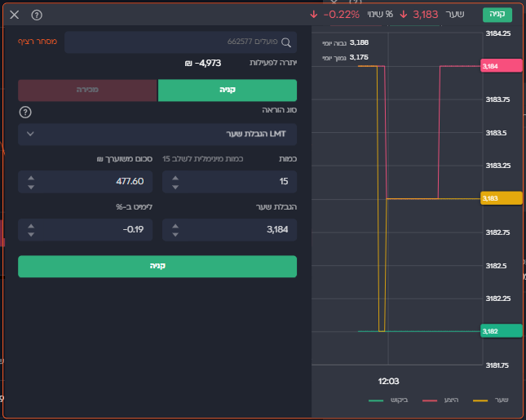Decrease limit percent -0.19 with down arrow
The width and height of the screenshot is (526, 420).
[31, 235]
